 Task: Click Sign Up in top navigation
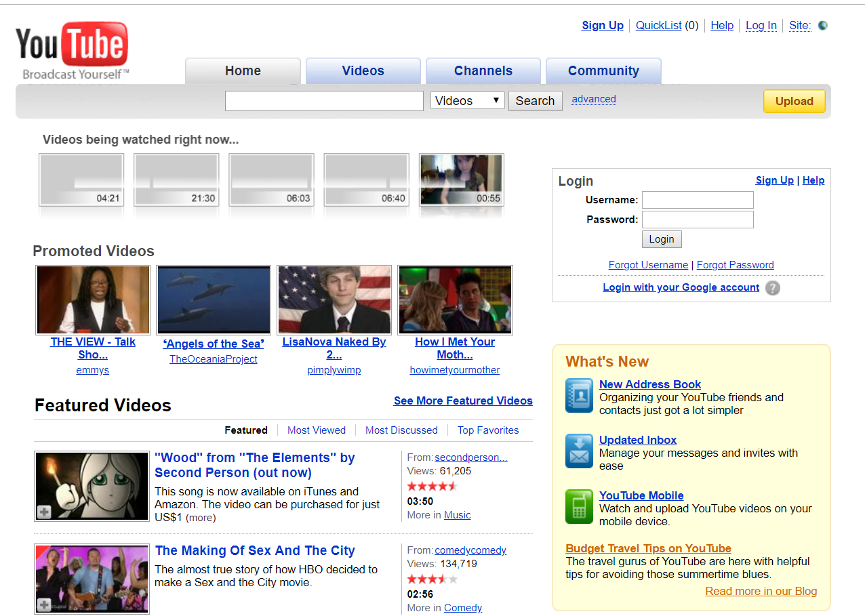603,25
